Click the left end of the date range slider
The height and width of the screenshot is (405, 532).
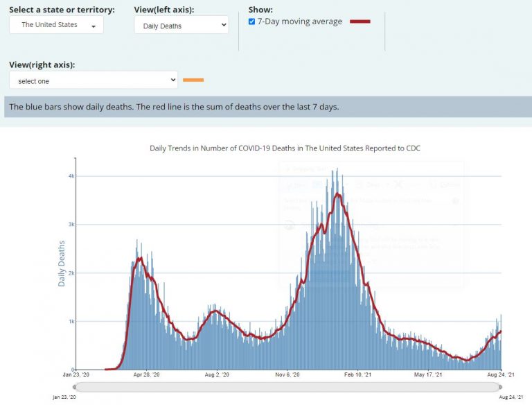[78, 386]
